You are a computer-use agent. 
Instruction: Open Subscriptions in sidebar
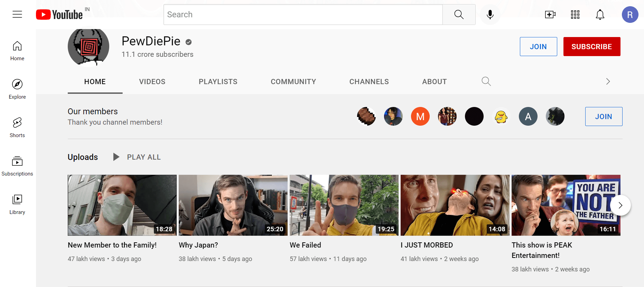17,166
